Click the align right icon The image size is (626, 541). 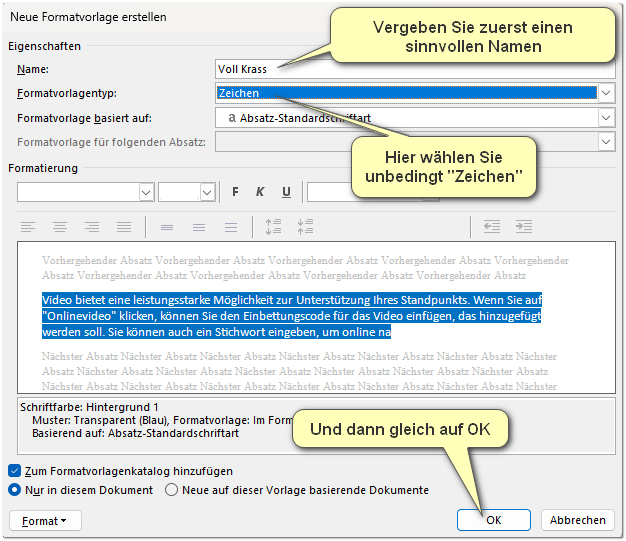[x=94, y=227]
